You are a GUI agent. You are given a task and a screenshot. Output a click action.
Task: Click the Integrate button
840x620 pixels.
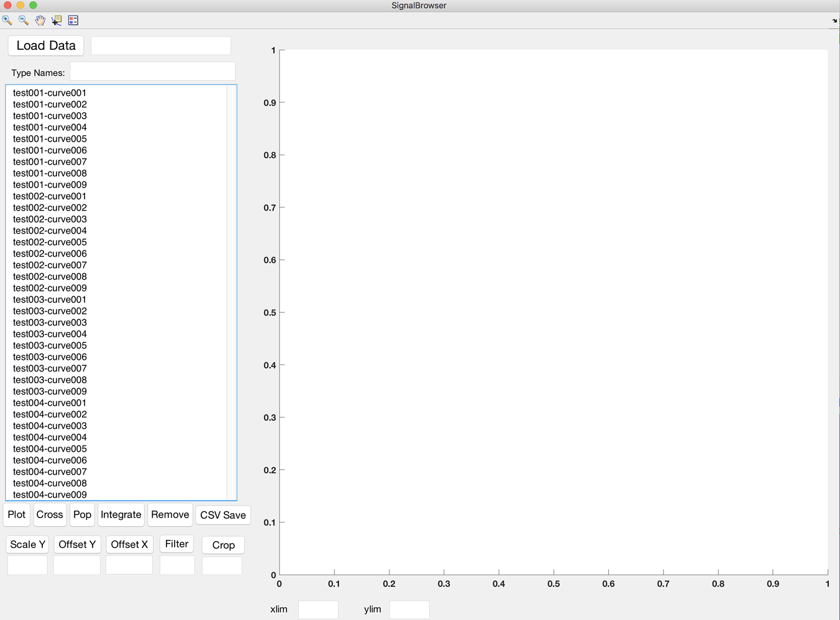(x=121, y=514)
